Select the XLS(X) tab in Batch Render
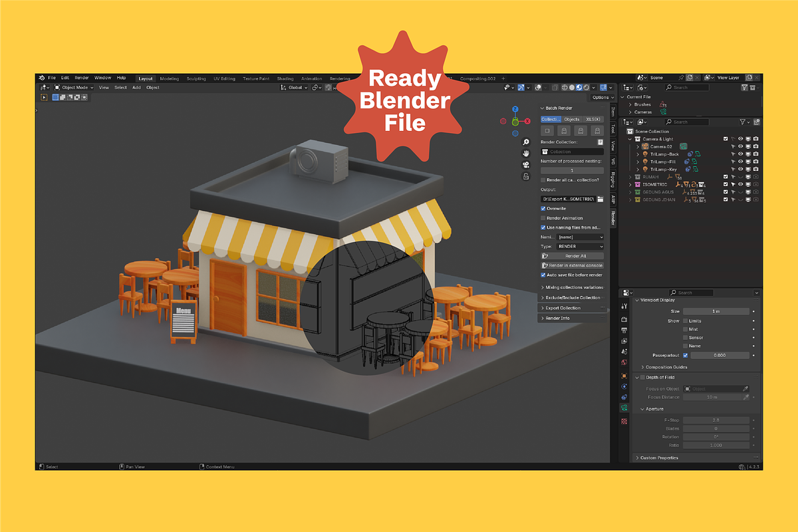The image size is (798, 532). [x=593, y=119]
